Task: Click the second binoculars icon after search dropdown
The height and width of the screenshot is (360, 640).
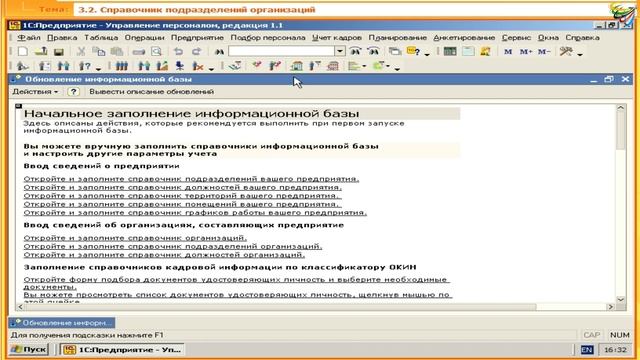Action: point(373,51)
